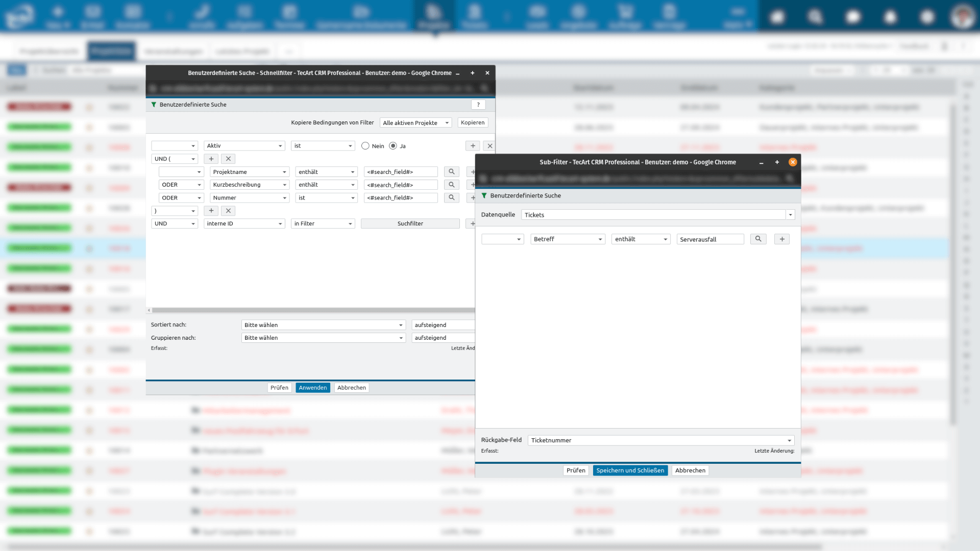The image size is (980, 551).
Task: Click the plus button in the Aktiv row
Action: (x=473, y=146)
